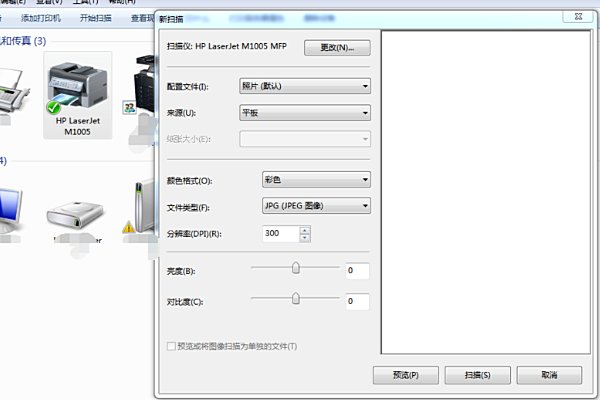Click the 分辨率 DPI field showing 300
600x400 pixels.
pos(280,233)
